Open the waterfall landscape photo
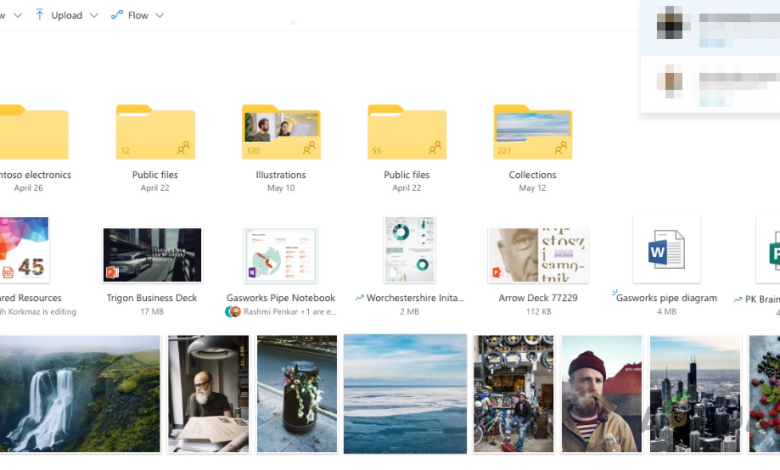The image size is (780, 470). (80, 393)
